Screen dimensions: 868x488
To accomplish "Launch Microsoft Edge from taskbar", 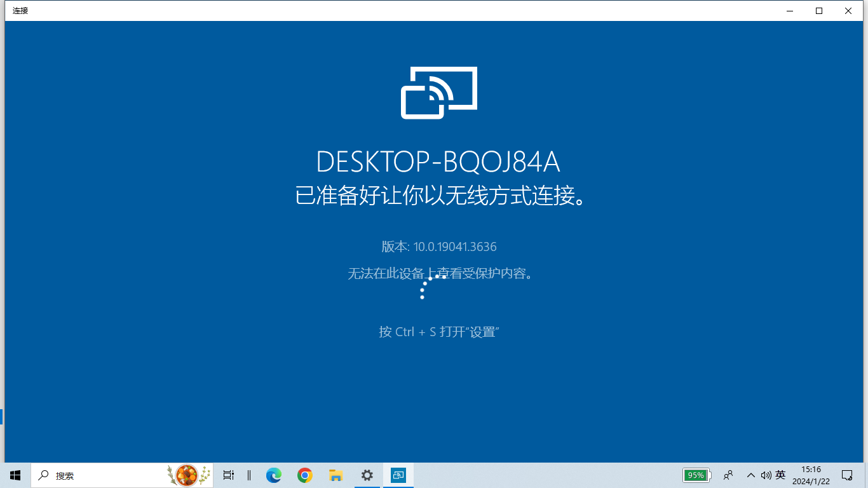I will 274,475.
